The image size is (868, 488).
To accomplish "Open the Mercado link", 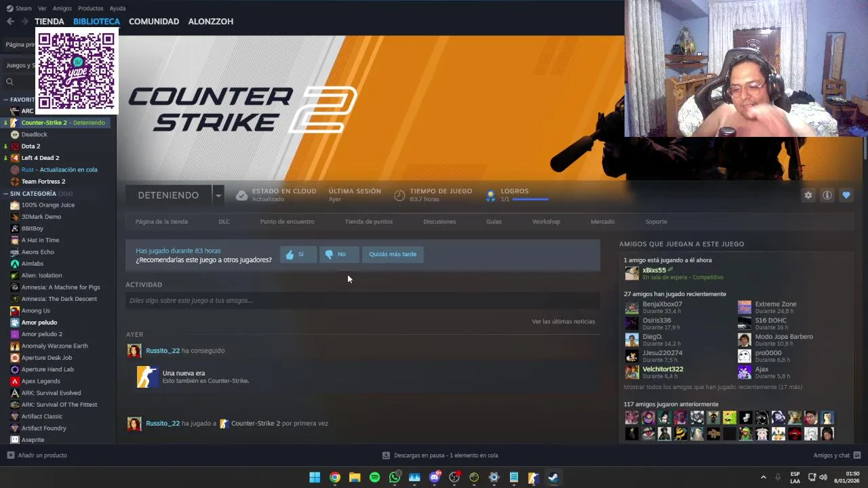I will click(602, 222).
